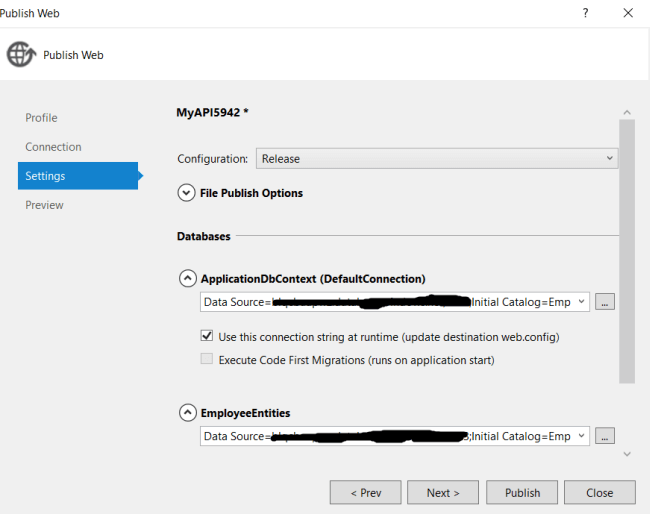Go back with < Prev button
Screen dimensions: 650x514
point(366,493)
